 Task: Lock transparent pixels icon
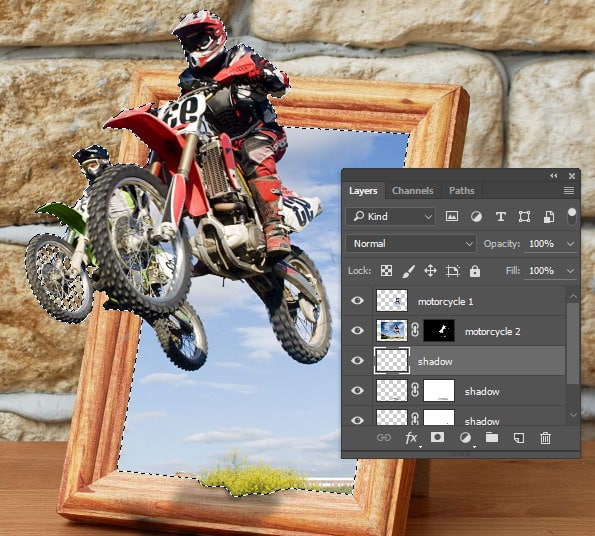click(386, 271)
